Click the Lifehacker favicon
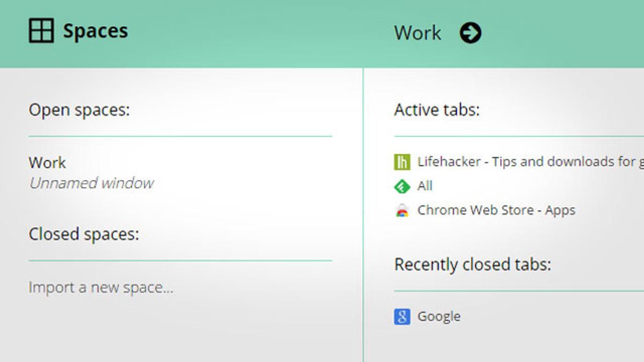This screenshot has height=362, width=644. [402, 162]
